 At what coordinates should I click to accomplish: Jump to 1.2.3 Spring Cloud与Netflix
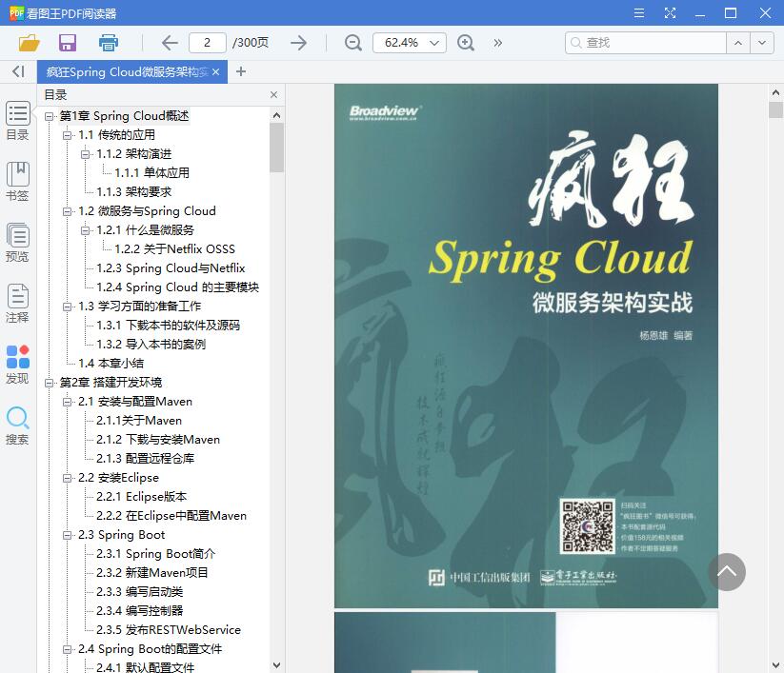point(171,267)
